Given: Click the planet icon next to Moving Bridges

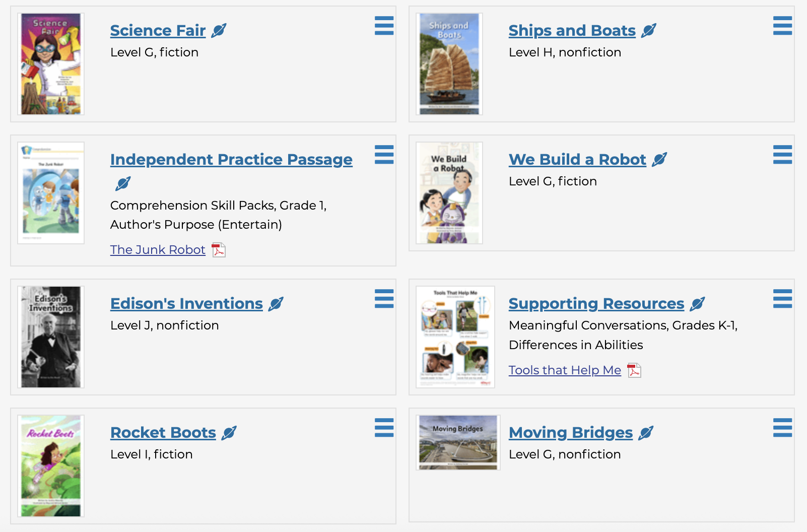Looking at the screenshot, I should [646, 433].
